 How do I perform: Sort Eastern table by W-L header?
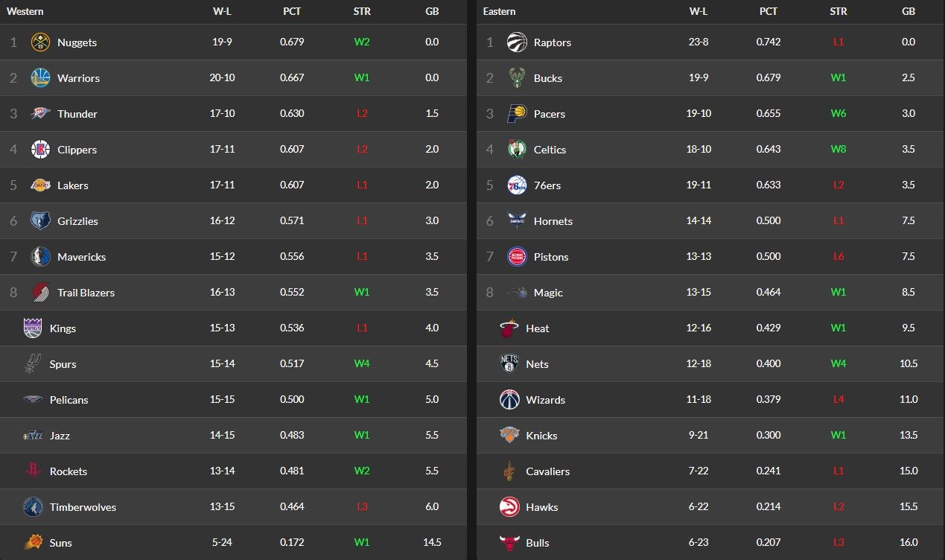click(699, 11)
